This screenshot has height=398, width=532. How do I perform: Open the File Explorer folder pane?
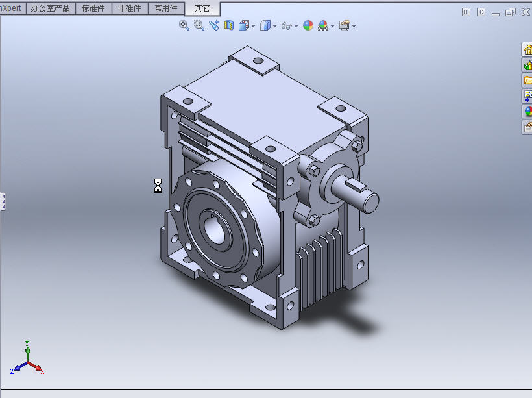[x=527, y=81]
